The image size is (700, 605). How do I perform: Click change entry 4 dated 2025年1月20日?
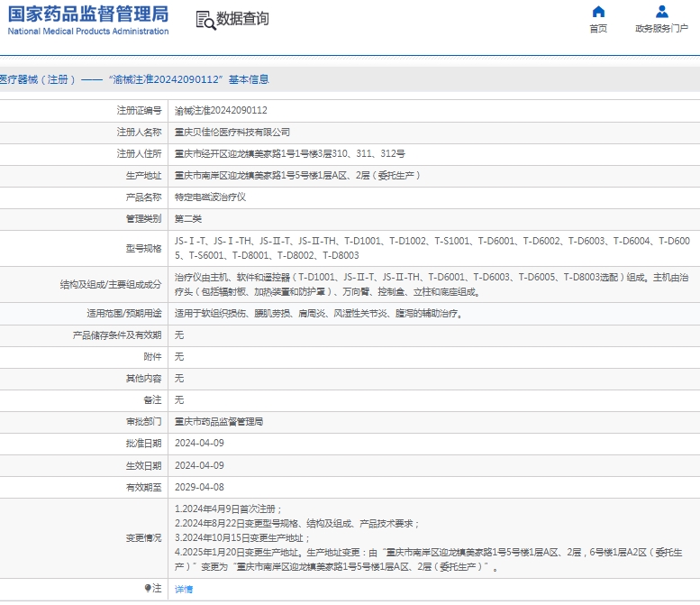(429, 560)
